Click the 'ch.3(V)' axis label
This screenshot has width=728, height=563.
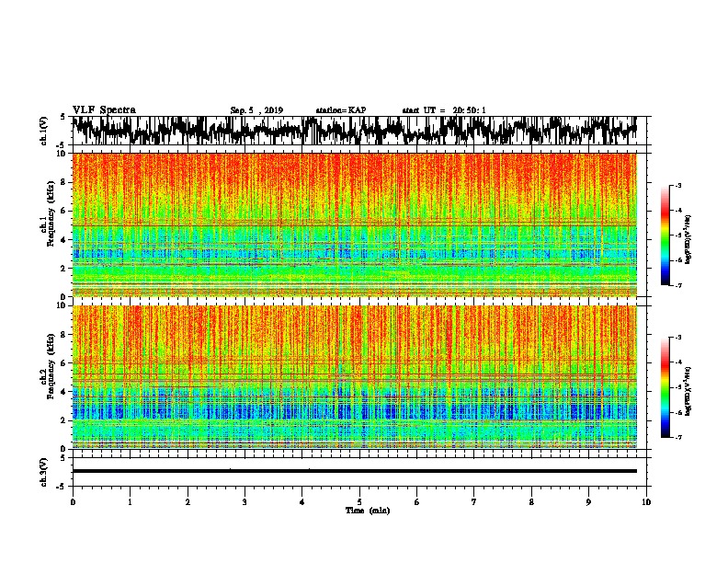44,472
